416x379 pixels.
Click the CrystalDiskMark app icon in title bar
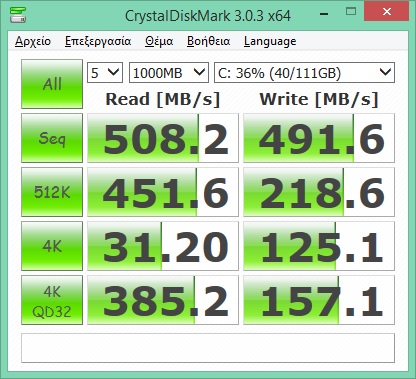click(18, 14)
